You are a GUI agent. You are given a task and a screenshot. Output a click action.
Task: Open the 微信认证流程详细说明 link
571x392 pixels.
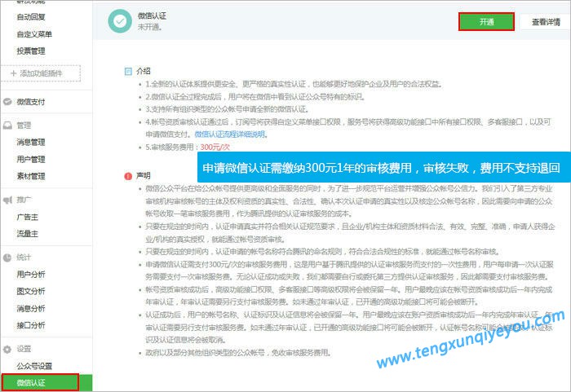click(229, 134)
